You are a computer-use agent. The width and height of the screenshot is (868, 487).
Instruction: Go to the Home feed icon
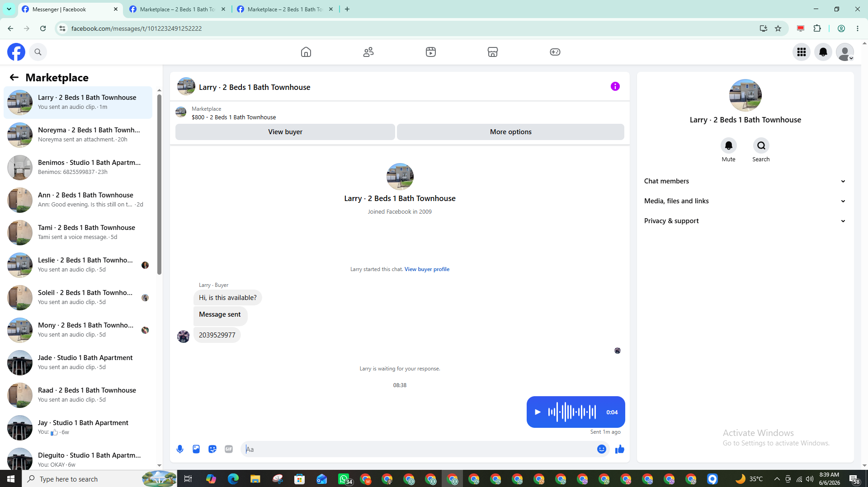tap(306, 52)
